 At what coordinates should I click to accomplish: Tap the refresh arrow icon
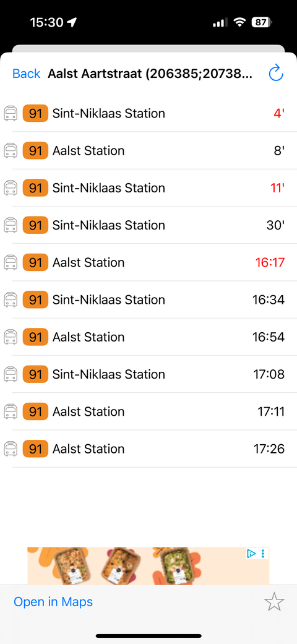pos(276,74)
